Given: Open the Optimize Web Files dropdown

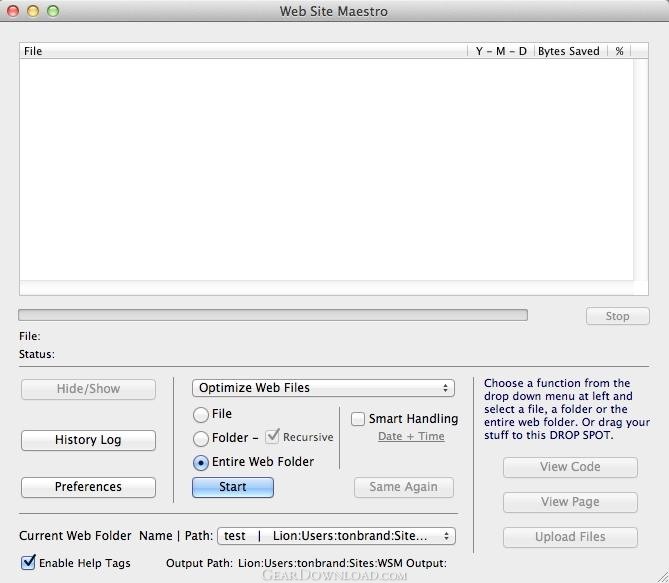Looking at the screenshot, I should tap(323, 388).
